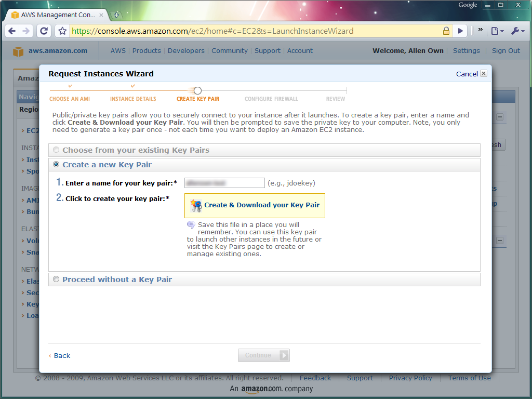Close the wizard with X icon
The image size is (532, 399).
pyautogui.click(x=484, y=73)
